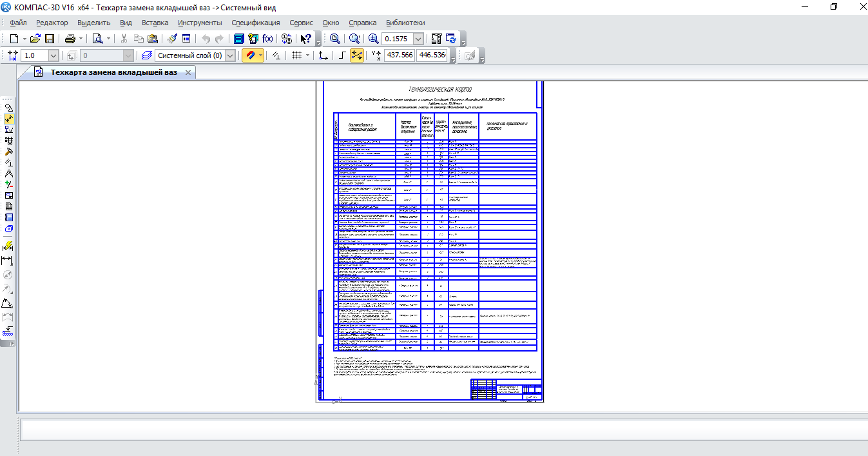Open the Библиотеки menu

coord(405,23)
